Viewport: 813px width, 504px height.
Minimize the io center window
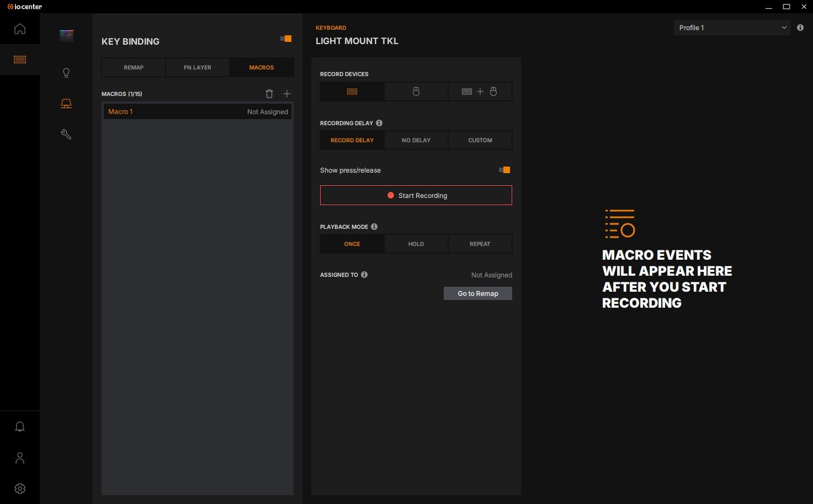pyautogui.click(x=770, y=7)
